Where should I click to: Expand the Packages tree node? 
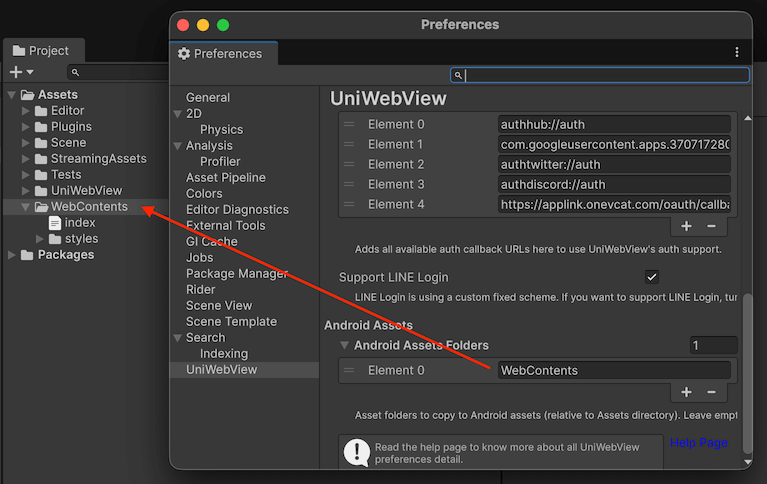tap(12, 255)
